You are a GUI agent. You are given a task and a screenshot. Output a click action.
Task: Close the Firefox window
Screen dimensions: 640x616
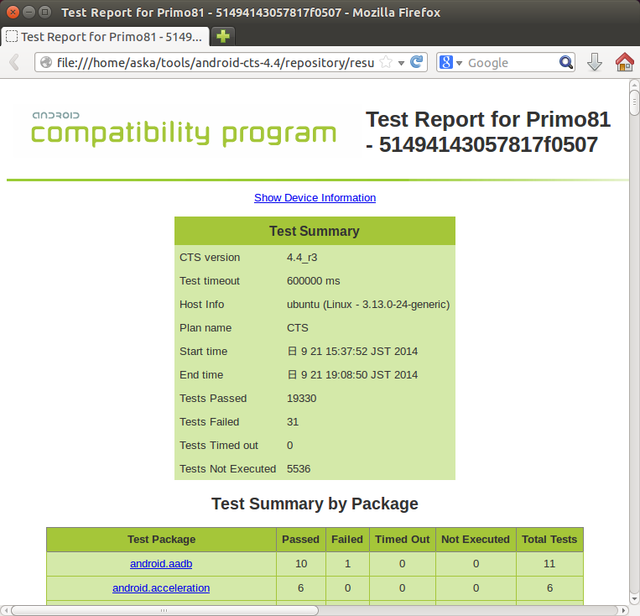(13, 12)
